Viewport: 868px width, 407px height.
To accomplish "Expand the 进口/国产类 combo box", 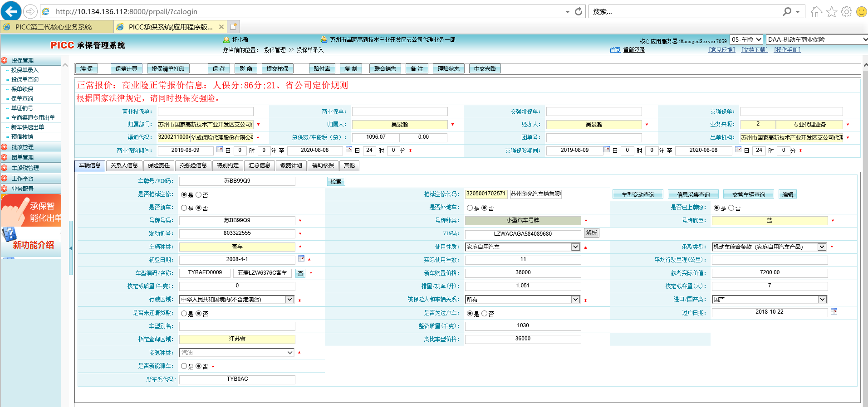I will coord(822,300).
